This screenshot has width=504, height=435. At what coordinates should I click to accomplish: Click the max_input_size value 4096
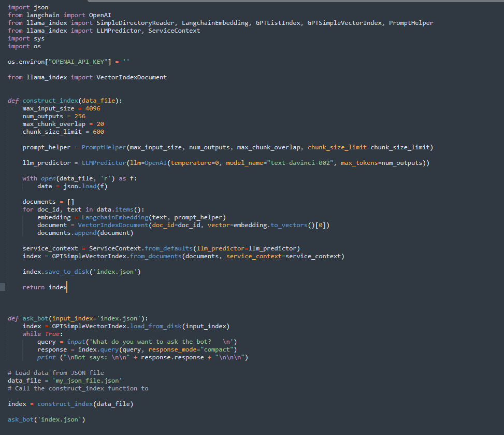click(x=92, y=108)
